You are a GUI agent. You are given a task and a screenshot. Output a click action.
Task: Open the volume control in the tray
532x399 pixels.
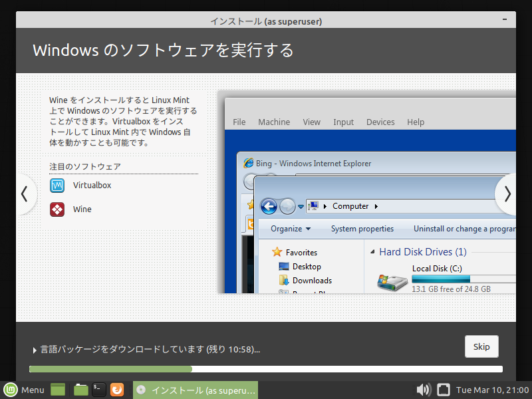[424, 390]
